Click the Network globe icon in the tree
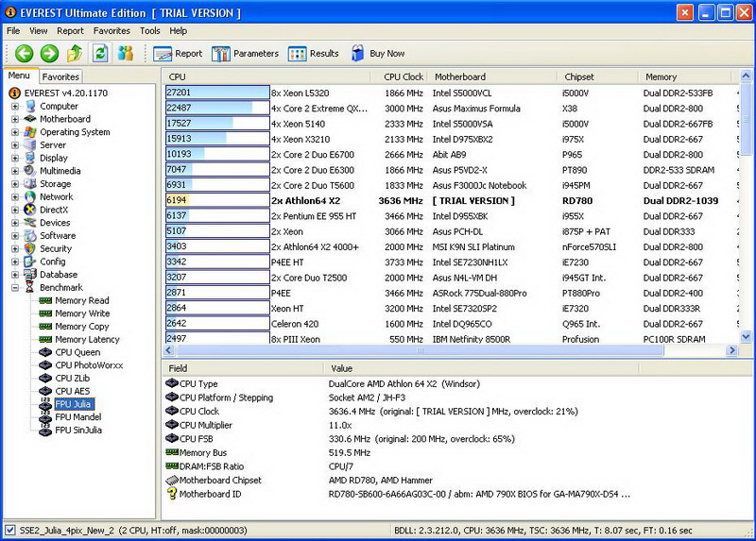 [30, 197]
